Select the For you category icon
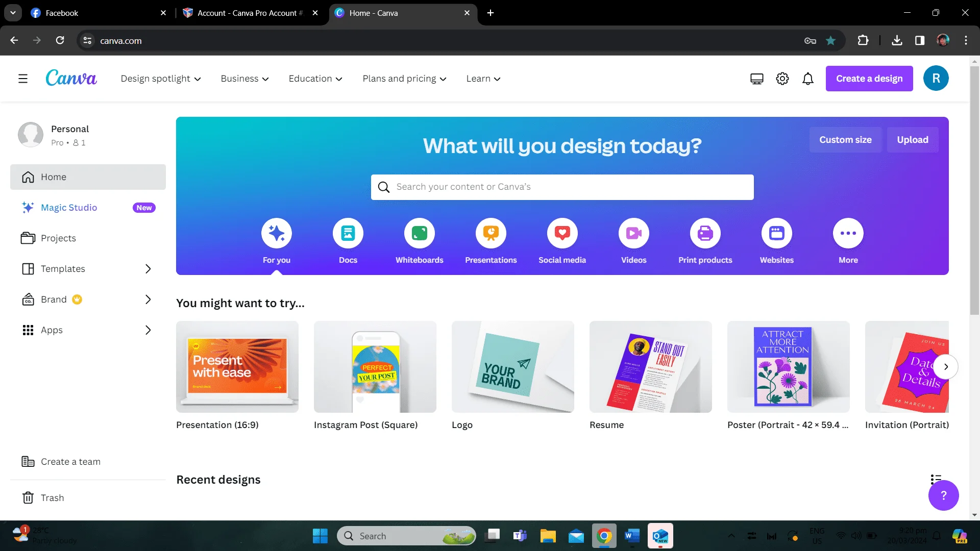The width and height of the screenshot is (980, 551). point(277,233)
